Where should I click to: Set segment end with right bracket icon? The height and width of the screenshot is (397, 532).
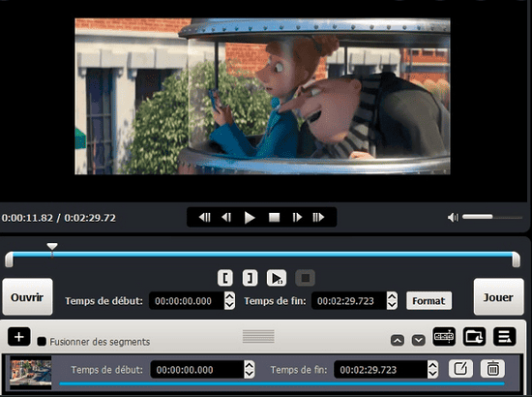(251, 278)
